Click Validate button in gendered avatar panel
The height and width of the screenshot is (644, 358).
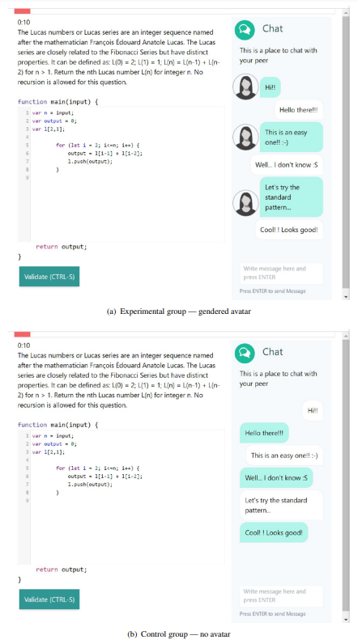[x=49, y=277]
